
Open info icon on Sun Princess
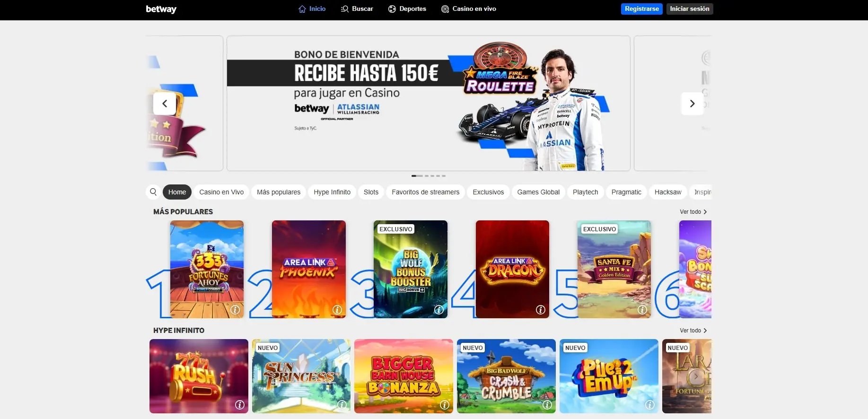[342, 405]
